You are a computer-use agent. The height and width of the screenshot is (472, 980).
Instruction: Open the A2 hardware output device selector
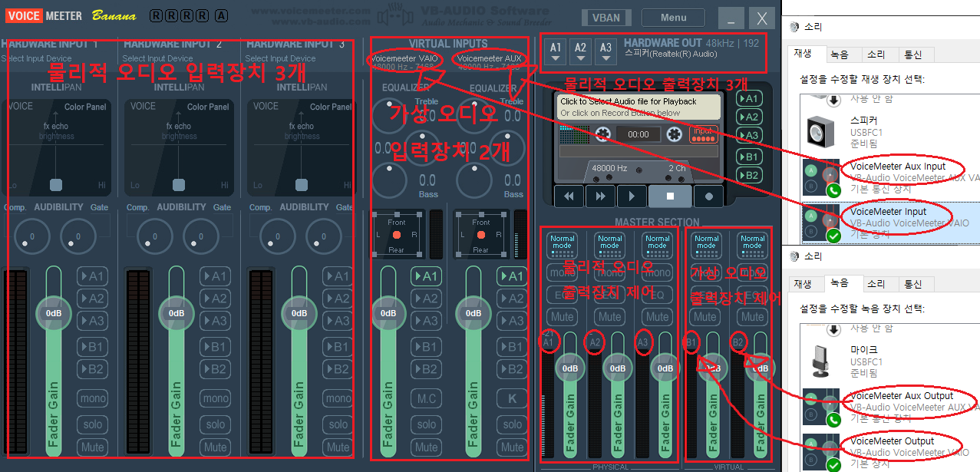point(581,51)
